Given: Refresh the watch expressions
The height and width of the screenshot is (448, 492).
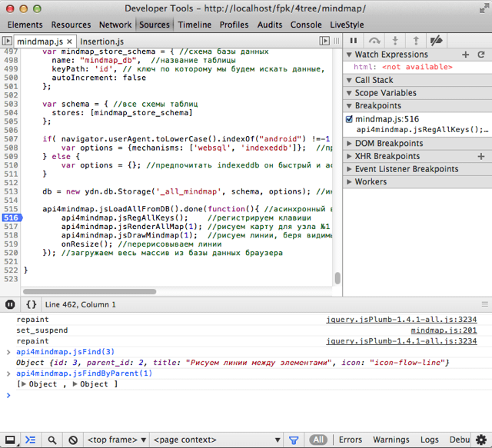Looking at the screenshot, I should click(x=481, y=55).
